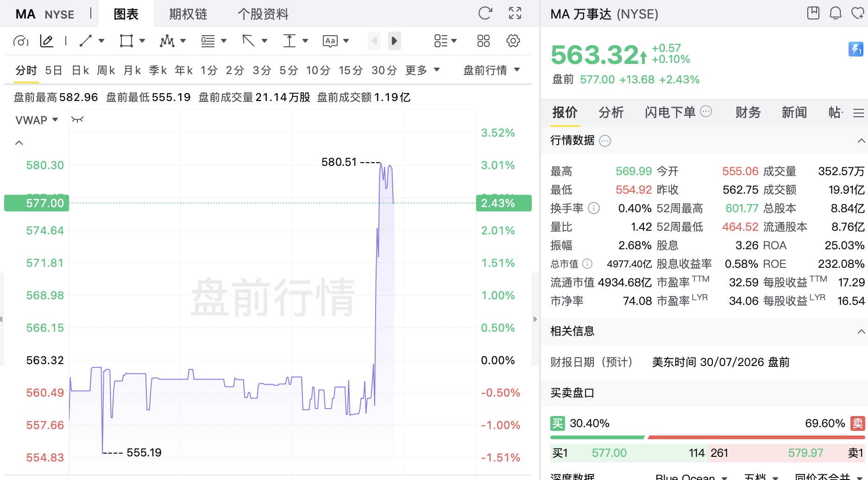
Task: Open the Fibonacci tool dropdown arrow
Action: click(224, 41)
